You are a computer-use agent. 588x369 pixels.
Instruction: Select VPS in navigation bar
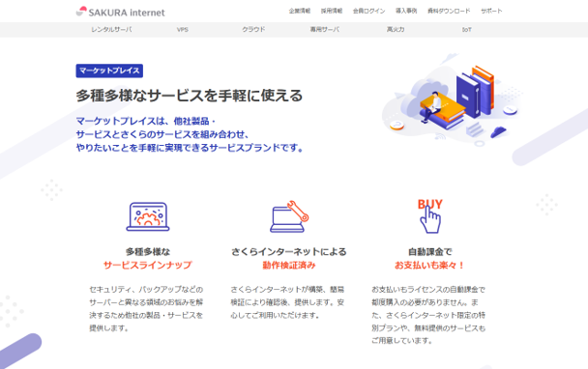tap(183, 30)
